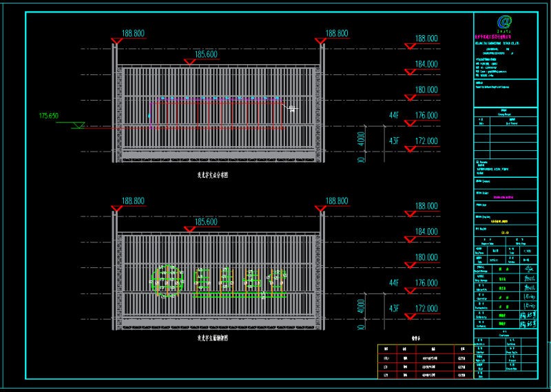Click the @ company logo in title block

coord(508,23)
